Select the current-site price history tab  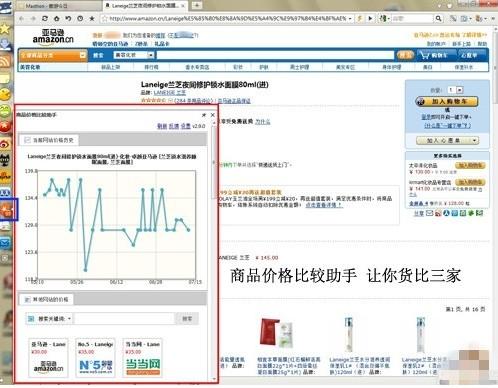pyautogui.click(x=49, y=140)
